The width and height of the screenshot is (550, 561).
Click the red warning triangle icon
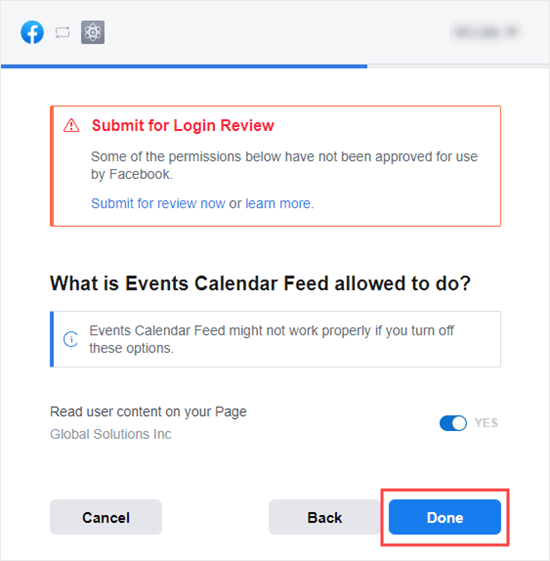[x=71, y=126]
